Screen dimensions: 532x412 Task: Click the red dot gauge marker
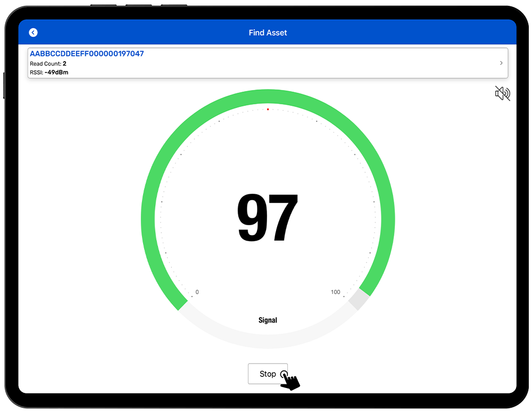[268, 109]
